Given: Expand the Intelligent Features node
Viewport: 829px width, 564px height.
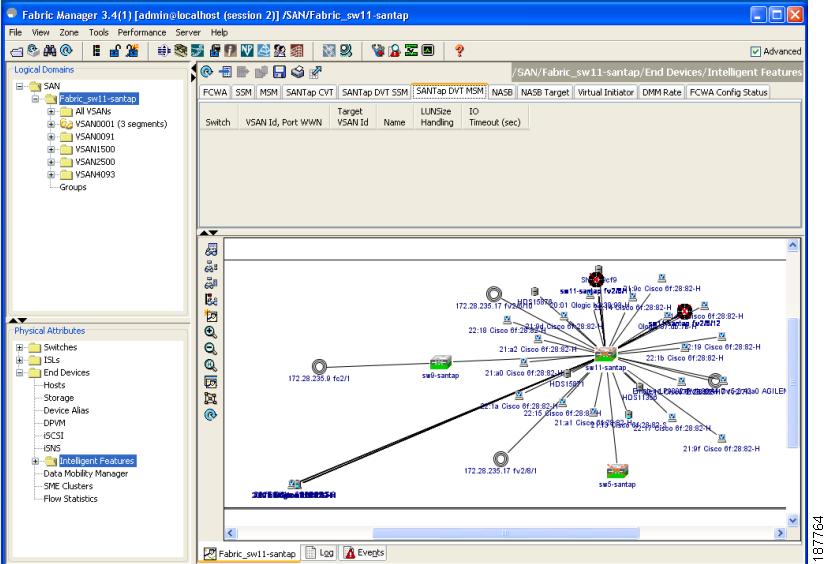Looking at the screenshot, I should (35, 461).
